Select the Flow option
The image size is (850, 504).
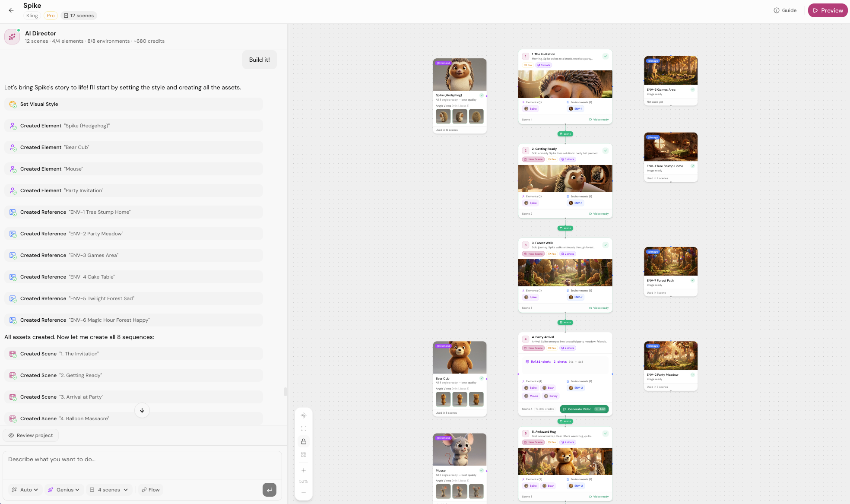tap(151, 490)
